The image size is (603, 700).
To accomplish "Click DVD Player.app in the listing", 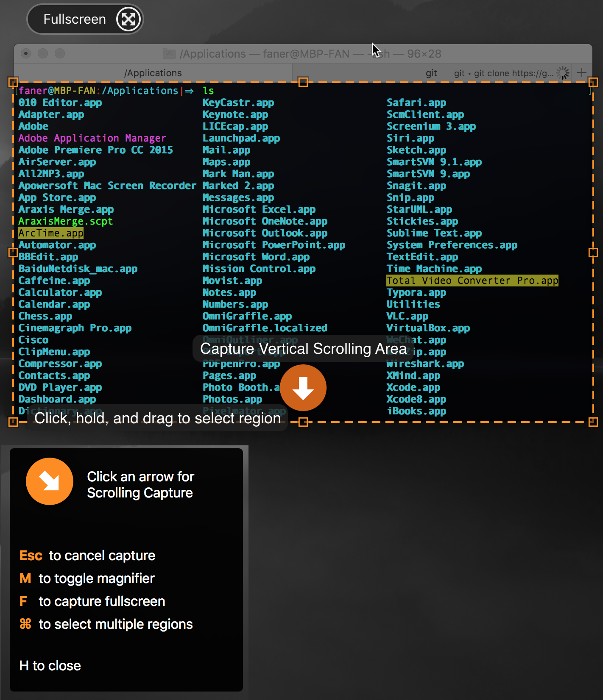I will (60, 387).
